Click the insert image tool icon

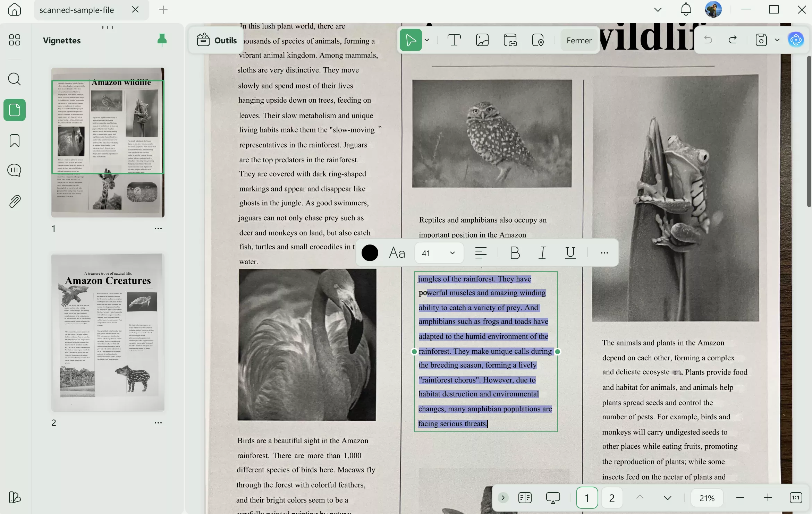[482, 40]
